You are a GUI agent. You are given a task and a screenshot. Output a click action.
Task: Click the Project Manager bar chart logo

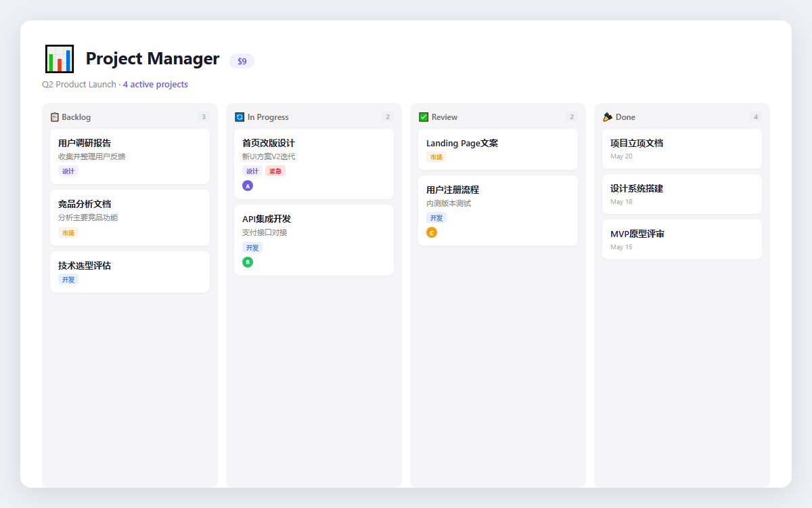(x=60, y=59)
